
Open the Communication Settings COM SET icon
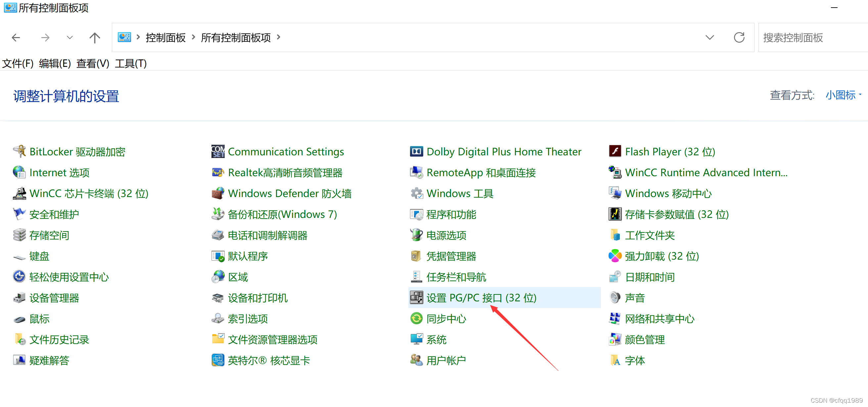(x=218, y=151)
